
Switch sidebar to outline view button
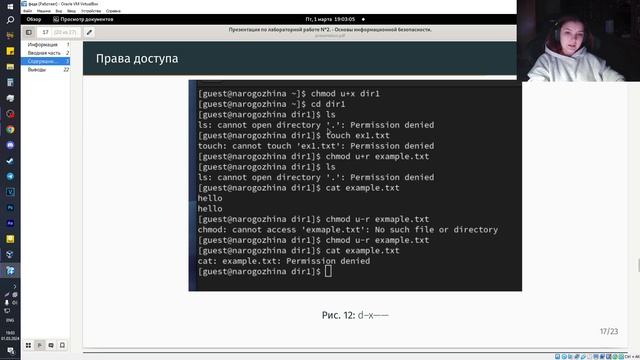point(40,345)
